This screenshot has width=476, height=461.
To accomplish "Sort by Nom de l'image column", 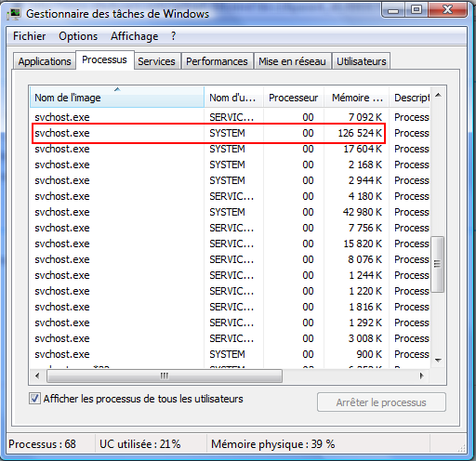I will 117,98.
